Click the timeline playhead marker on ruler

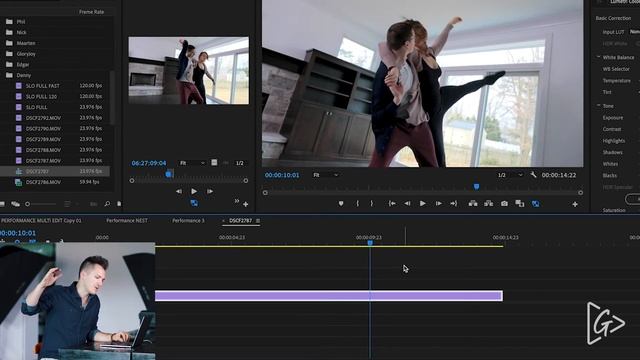coord(370,242)
